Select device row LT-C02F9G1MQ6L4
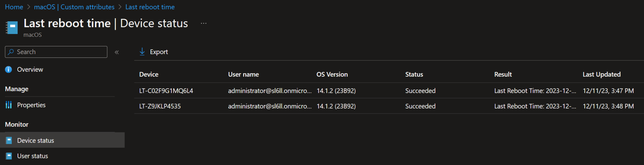 click(166, 91)
